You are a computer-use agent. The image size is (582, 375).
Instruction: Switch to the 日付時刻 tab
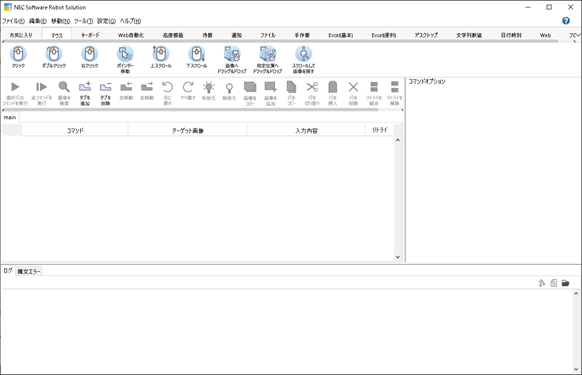(x=511, y=35)
